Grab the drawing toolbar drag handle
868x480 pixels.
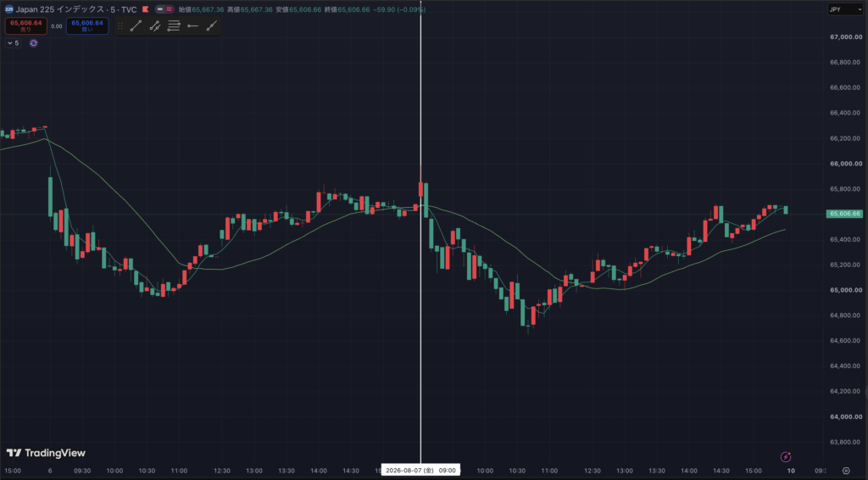pos(120,26)
